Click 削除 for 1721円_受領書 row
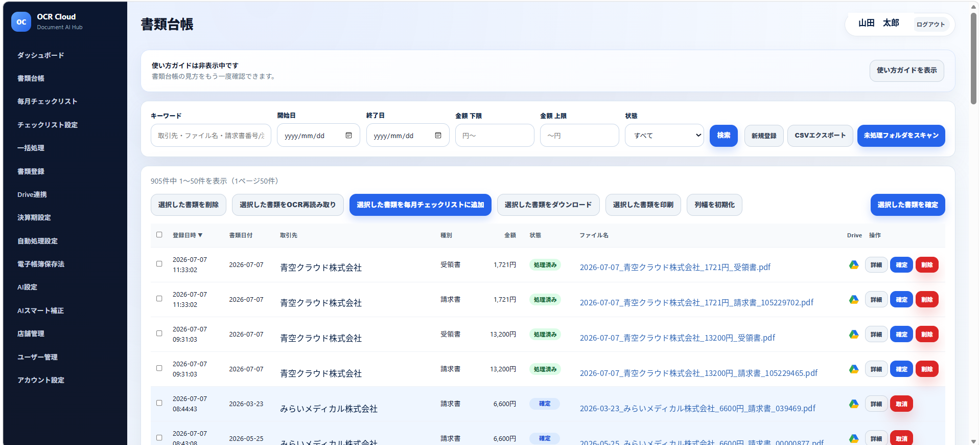 pyautogui.click(x=927, y=265)
